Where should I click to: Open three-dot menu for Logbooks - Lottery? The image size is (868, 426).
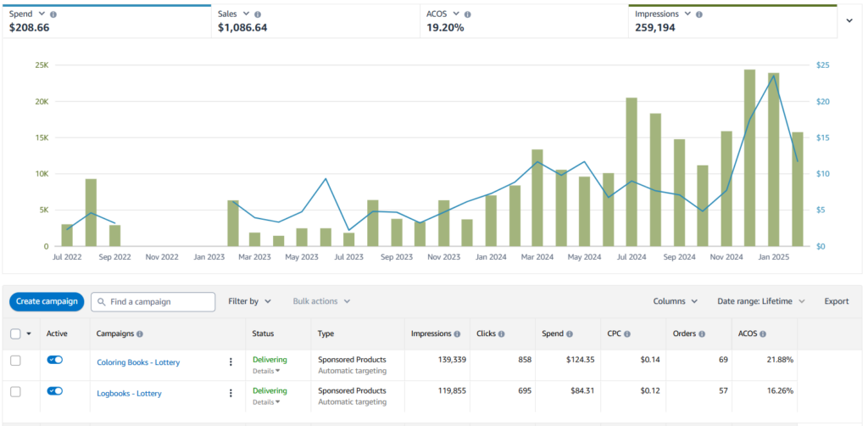click(231, 393)
